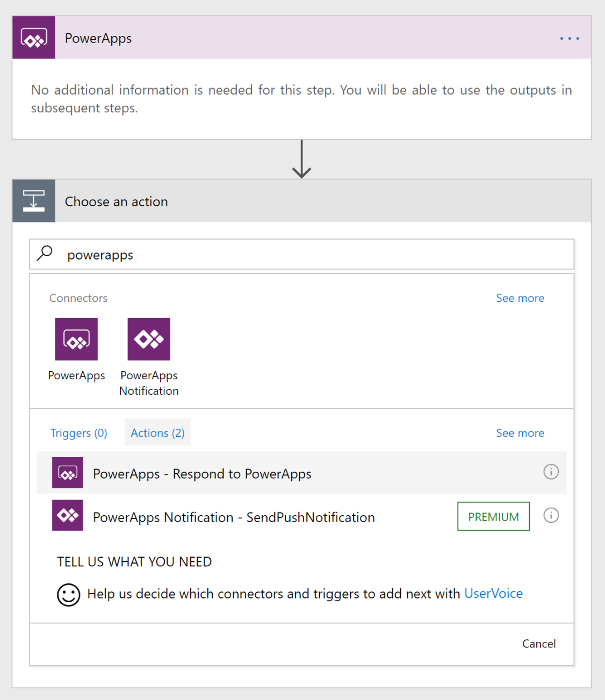The image size is (605, 700).
Task: Click the SendPushNotification action icon
Action: tap(68, 515)
